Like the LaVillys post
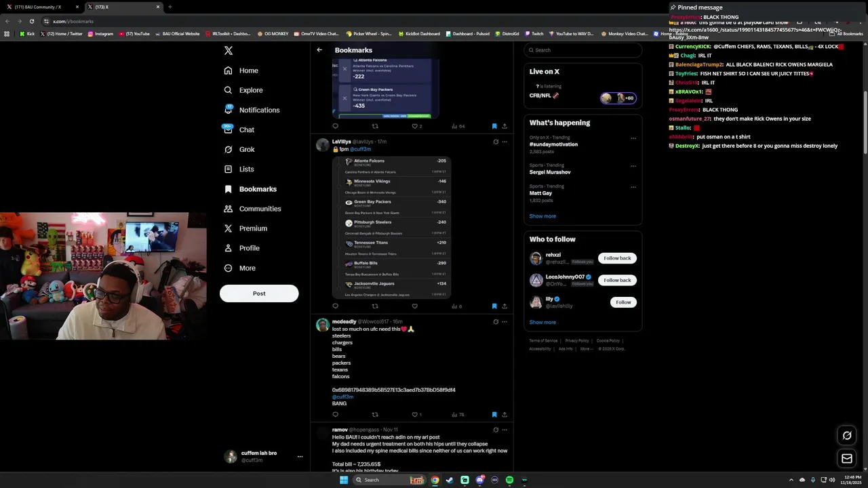 (414, 306)
